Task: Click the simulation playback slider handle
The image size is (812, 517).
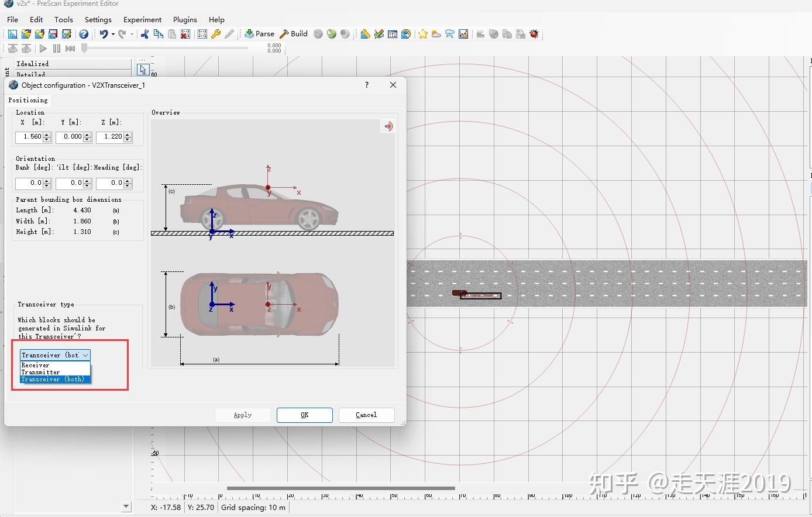Action: click(x=84, y=49)
